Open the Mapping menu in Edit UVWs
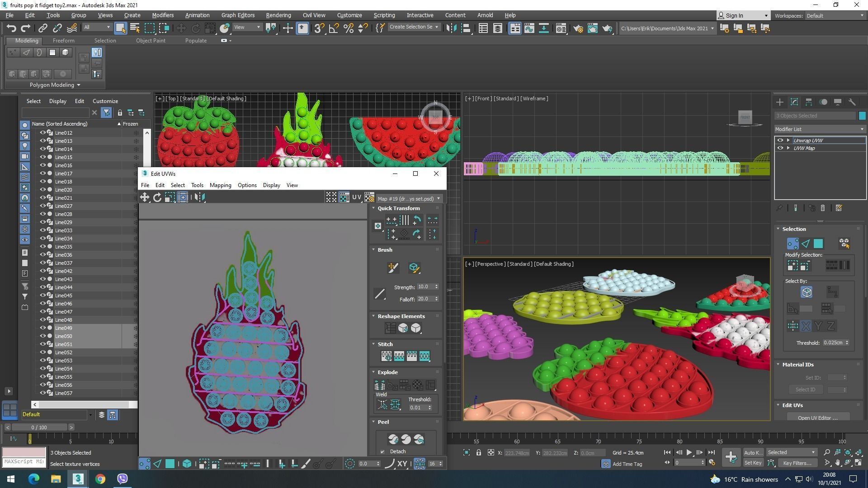This screenshot has height=488, width=868. click(x=220, y=185)
